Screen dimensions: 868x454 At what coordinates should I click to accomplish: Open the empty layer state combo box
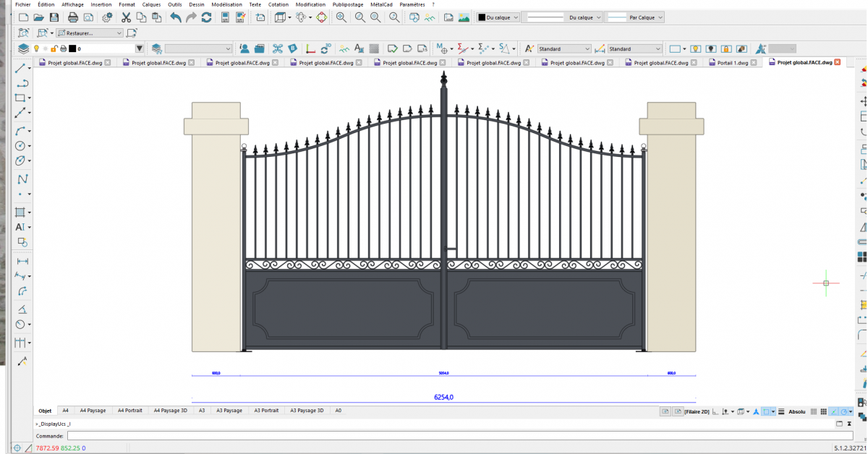click(x=199, y=48)
